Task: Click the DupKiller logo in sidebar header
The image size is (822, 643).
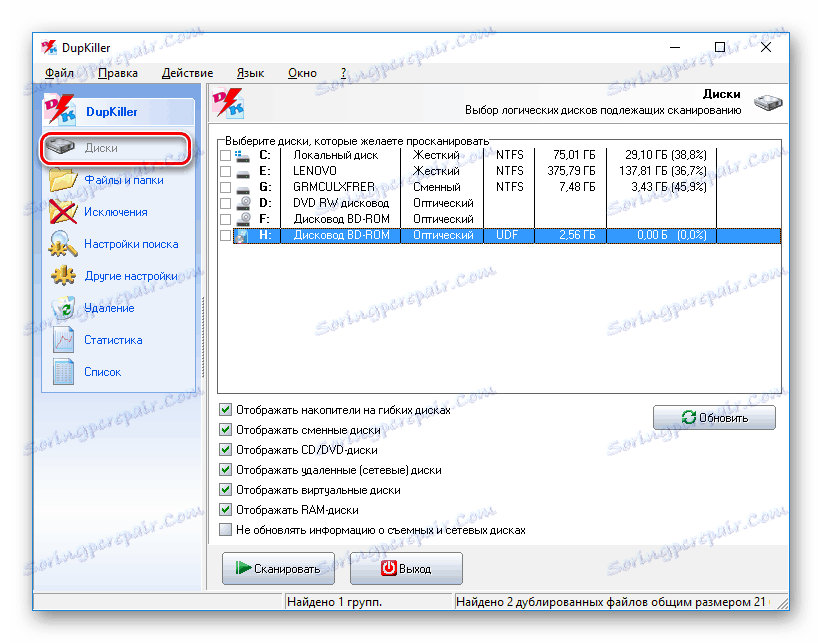Action: coord(60,109)
